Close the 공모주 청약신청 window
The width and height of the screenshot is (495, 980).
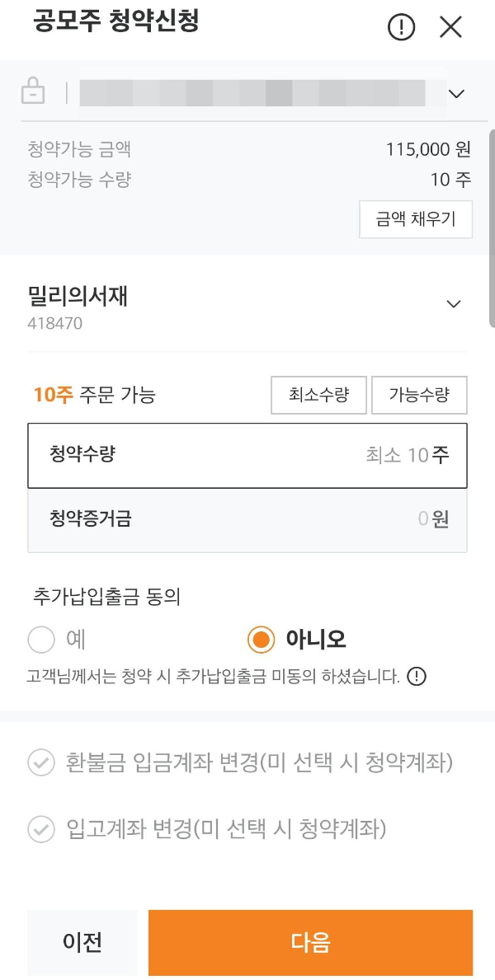pyautogui.click(x=450, y=26)
